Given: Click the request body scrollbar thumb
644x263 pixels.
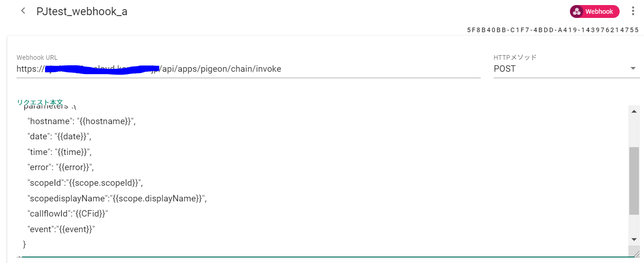Looking at the screenshot, I should [x=634, y=180].
